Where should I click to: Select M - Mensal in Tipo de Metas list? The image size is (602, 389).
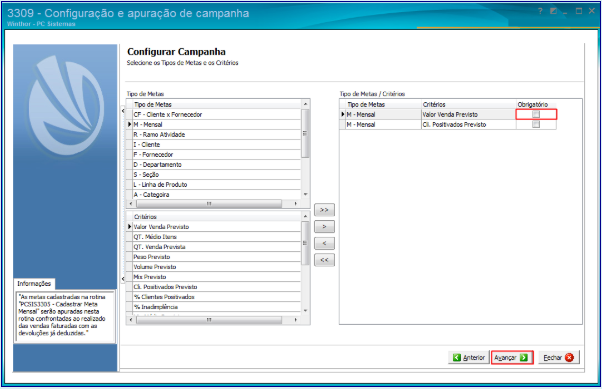(217, 124)
